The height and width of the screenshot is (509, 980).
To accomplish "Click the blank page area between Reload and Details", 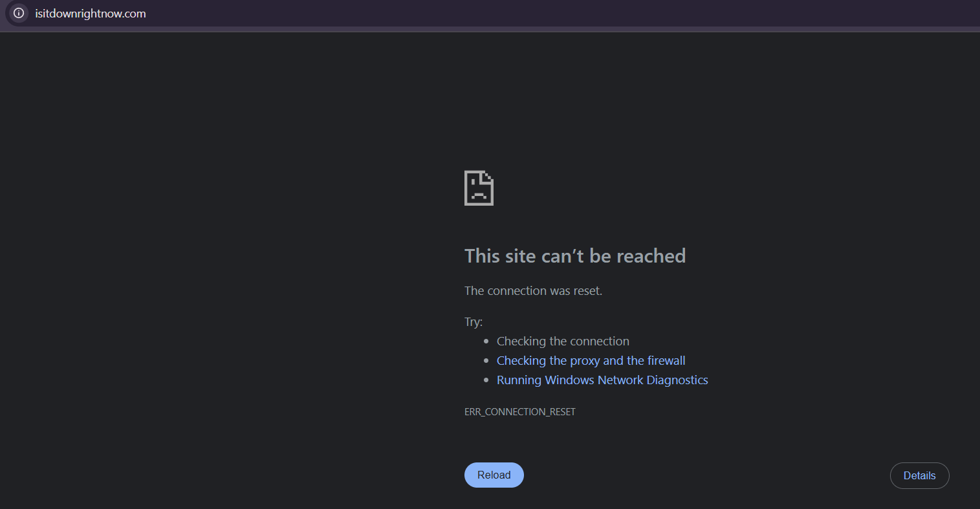I will (705, 475).
